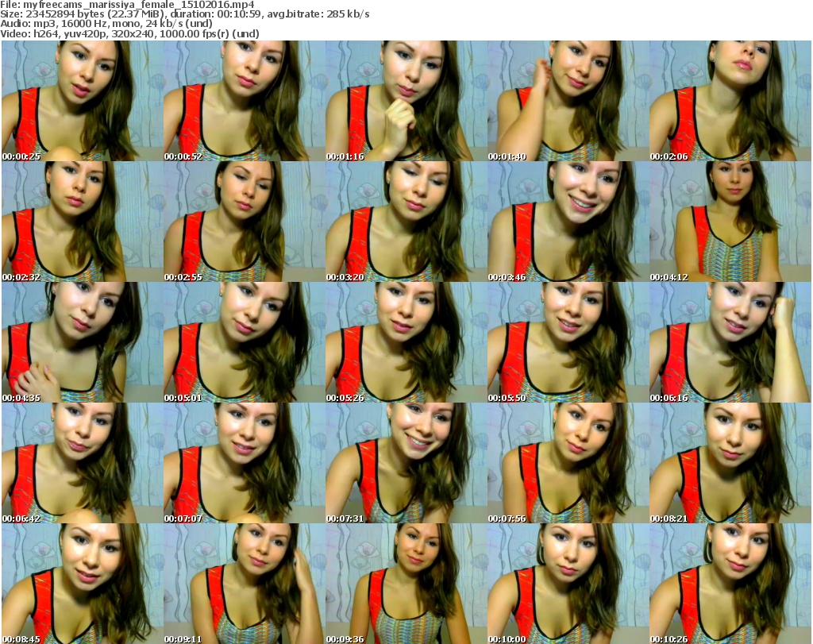The height and width of the screenshot is (644, 813).
Task: Select the frame stamped 00:08:21
Action: coord(730,463)
